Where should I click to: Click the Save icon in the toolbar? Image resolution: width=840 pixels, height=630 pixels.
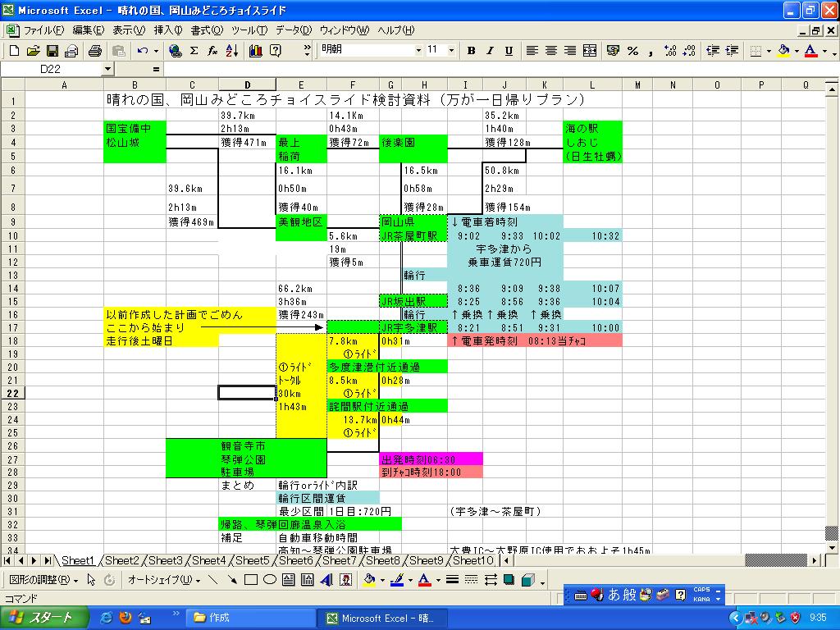click(52, 51)
